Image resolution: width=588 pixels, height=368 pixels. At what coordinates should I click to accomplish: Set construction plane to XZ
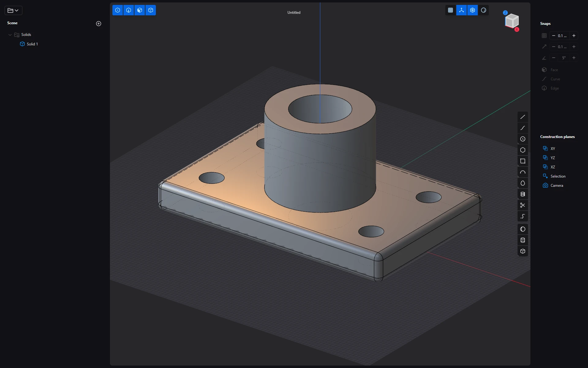(549, 167)
